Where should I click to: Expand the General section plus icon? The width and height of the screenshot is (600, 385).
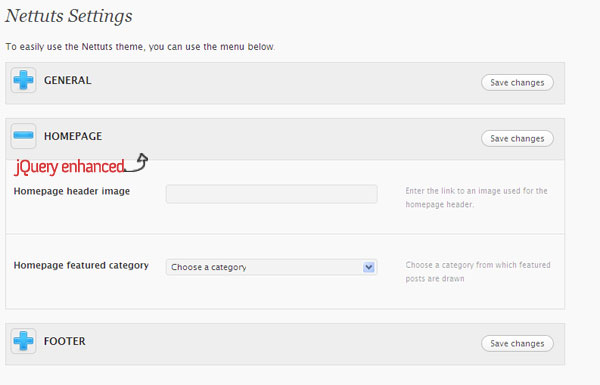[x=23, y=80]
